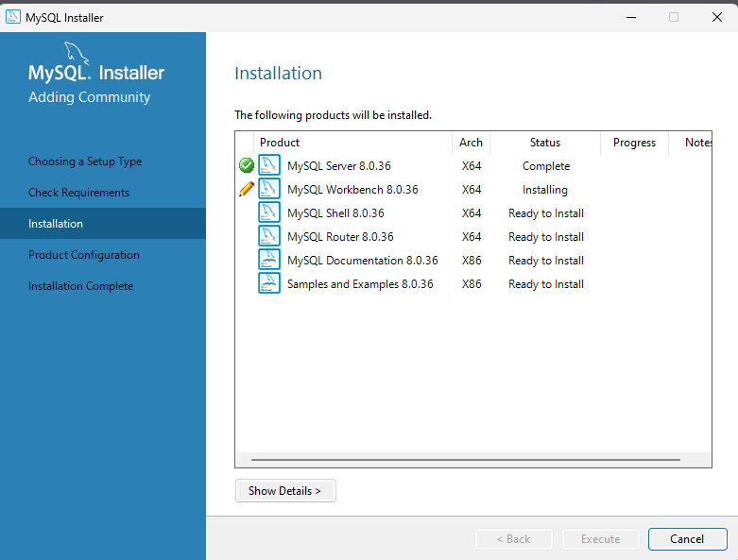Click Ready to Install status for MySQL Router
Screen dimensions: 738x560
[546, 236]
